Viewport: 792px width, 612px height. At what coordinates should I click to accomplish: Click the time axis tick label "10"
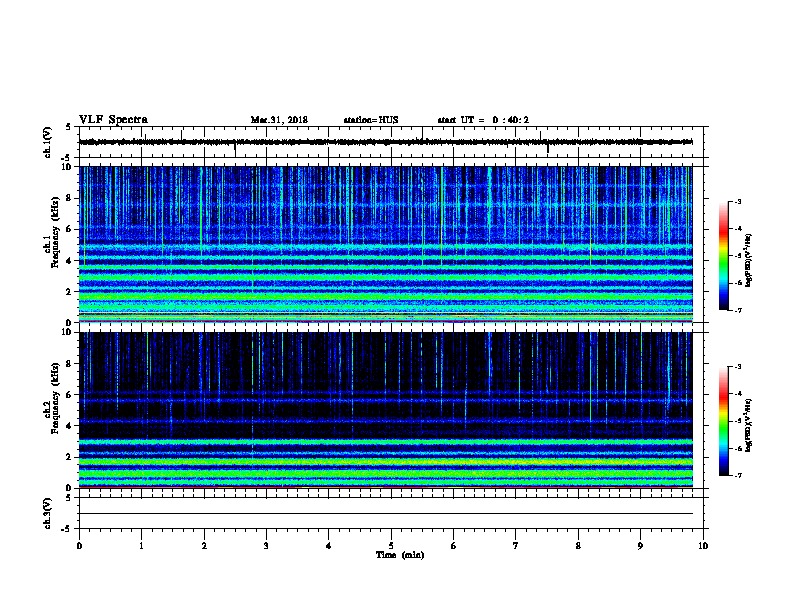tap(703, 546)
